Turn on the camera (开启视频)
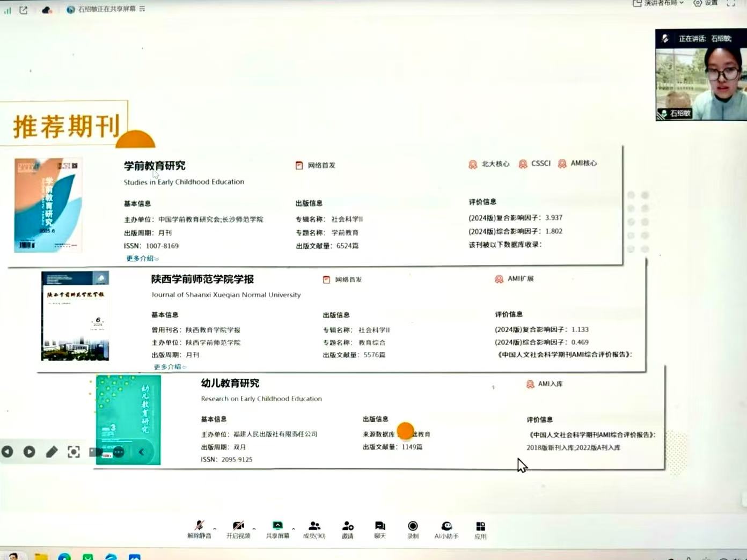This screenshot has height=560, width=747. 238,528
